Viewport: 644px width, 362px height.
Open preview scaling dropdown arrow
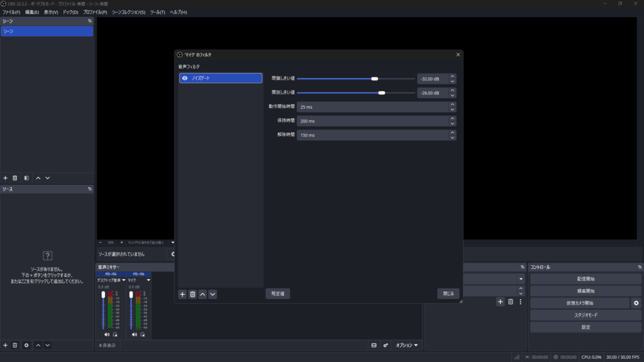(172, 243)
